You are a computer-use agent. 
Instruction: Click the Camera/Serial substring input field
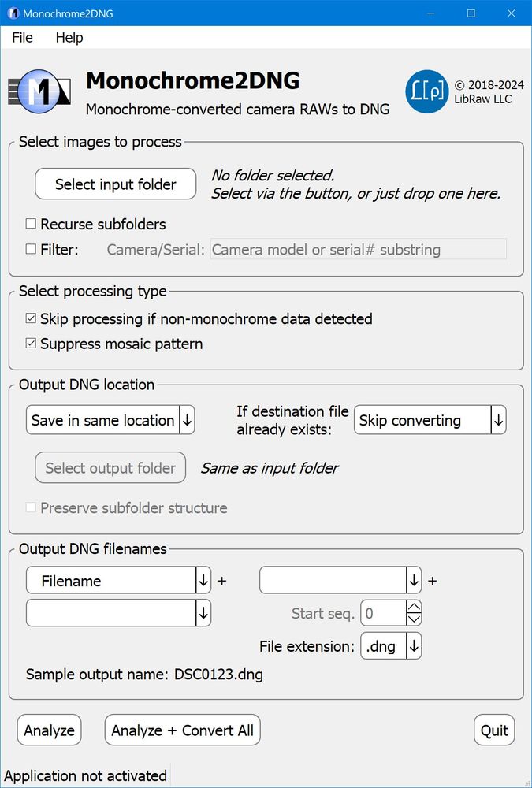pyautogui.click(x=359, y=248)
